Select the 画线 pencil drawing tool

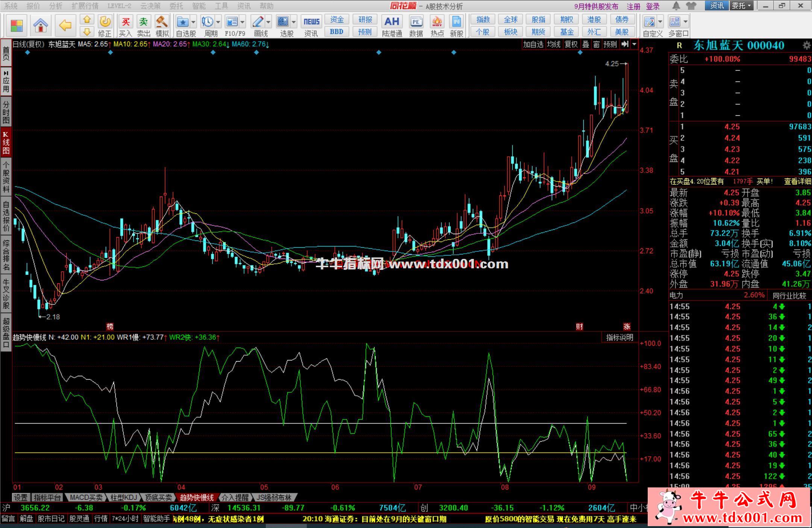(x=258, y=22)
